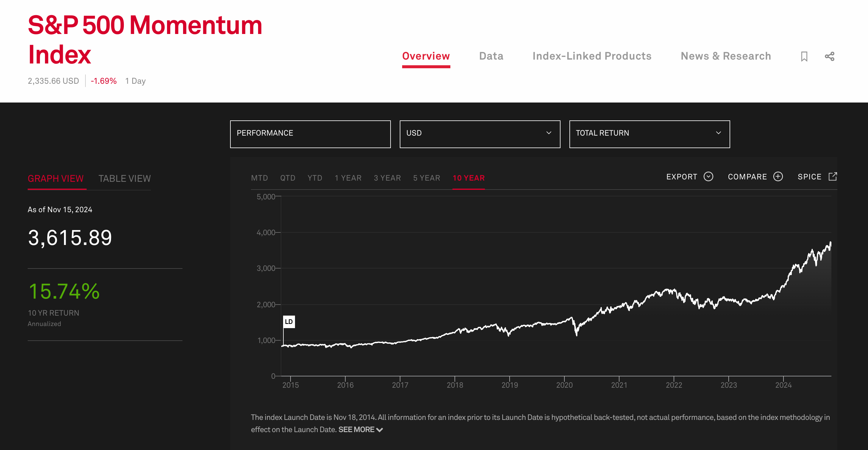Select Graph View
The width and height of the screenshot is (868, 450).
56,179
